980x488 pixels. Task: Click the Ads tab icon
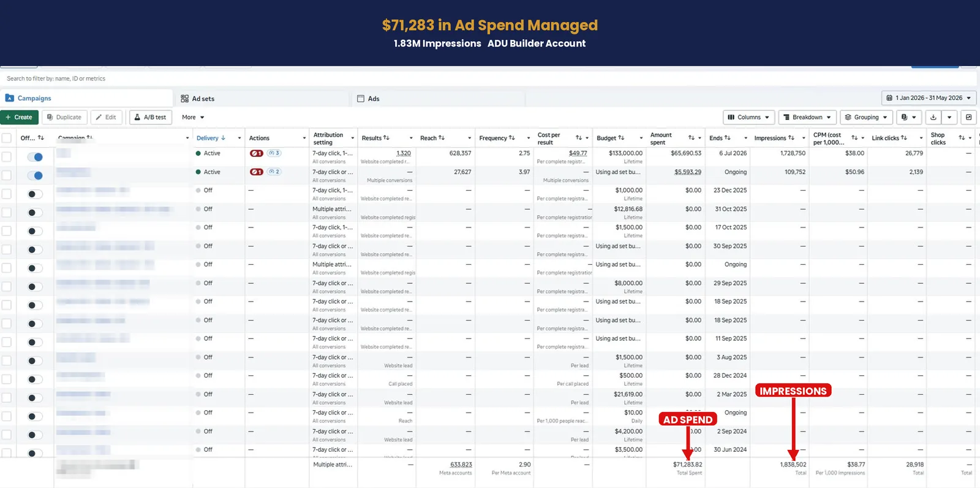[x=361, y=99]
